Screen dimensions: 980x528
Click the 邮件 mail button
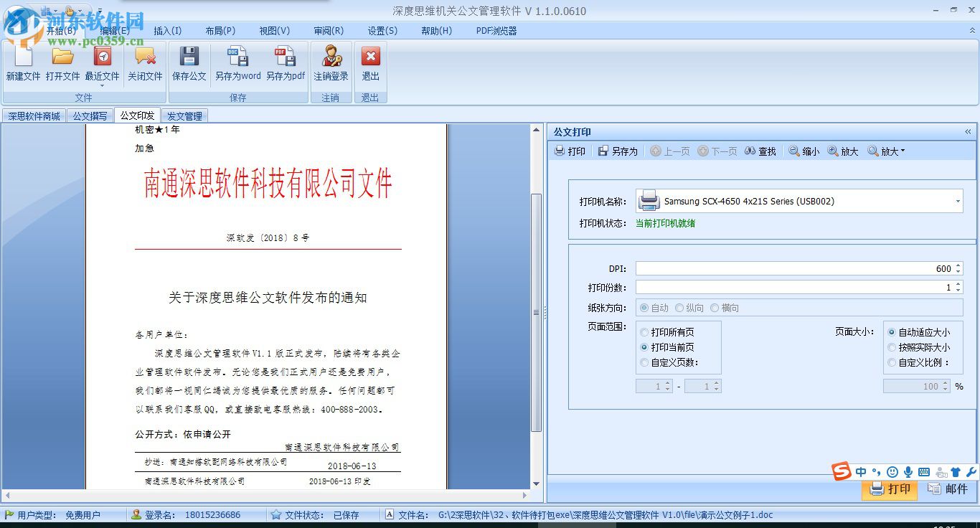tap(948, 489)
